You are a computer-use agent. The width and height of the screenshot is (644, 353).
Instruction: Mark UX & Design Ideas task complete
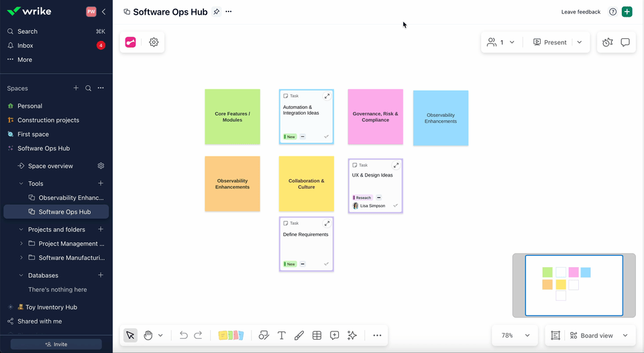click(x=396, y=205)
